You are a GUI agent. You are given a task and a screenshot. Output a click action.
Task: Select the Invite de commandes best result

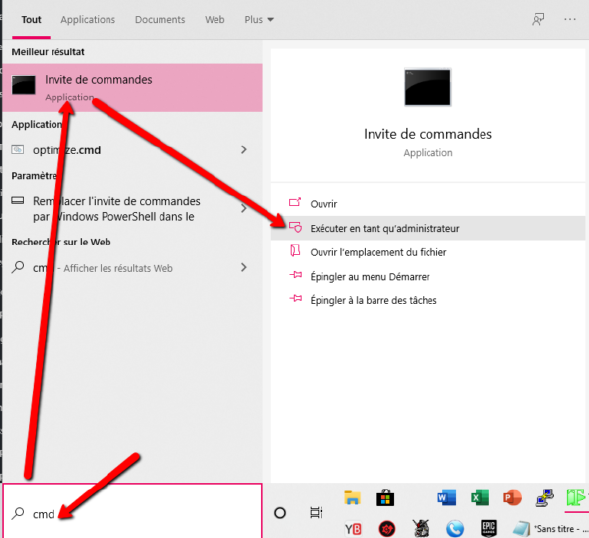[132, 88]
